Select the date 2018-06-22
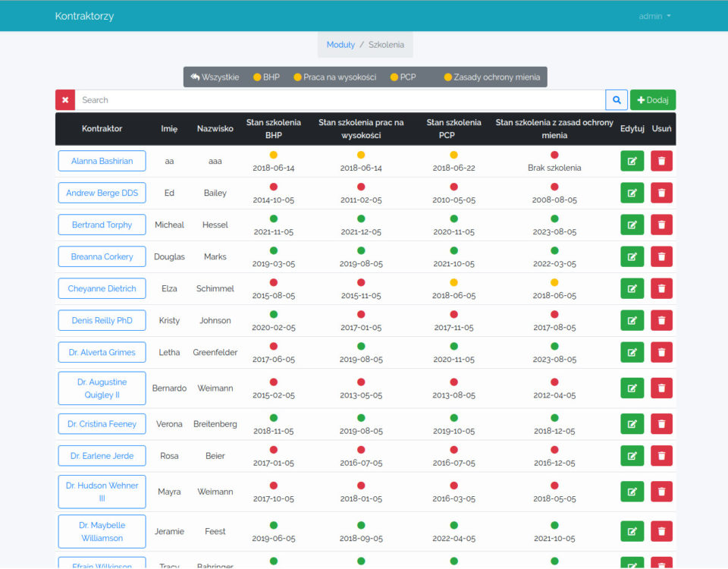728x569 pixels. pyautogui.click(x=454, y=168)
